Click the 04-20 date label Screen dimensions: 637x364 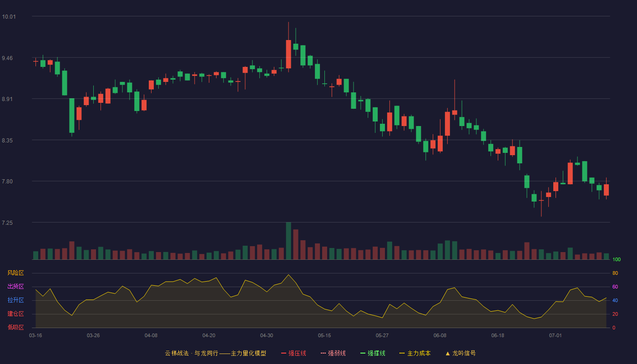(x=209, y=335)
